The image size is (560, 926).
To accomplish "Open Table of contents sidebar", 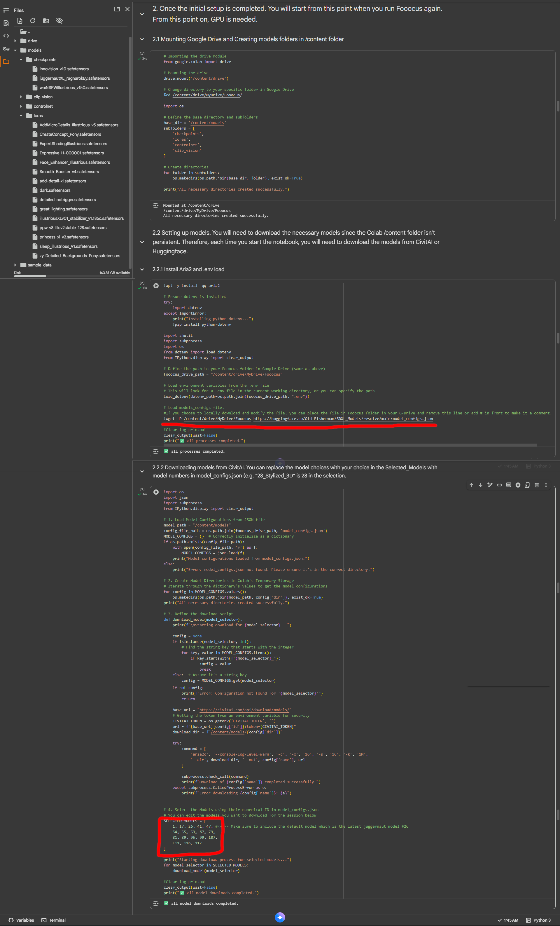I will (x=6, y=10).
